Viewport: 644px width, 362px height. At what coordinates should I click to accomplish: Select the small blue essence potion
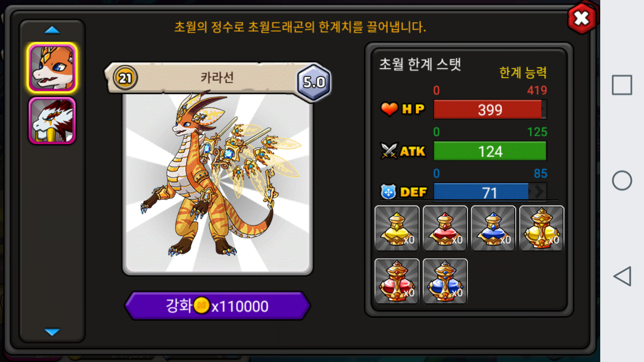[494, 228]
